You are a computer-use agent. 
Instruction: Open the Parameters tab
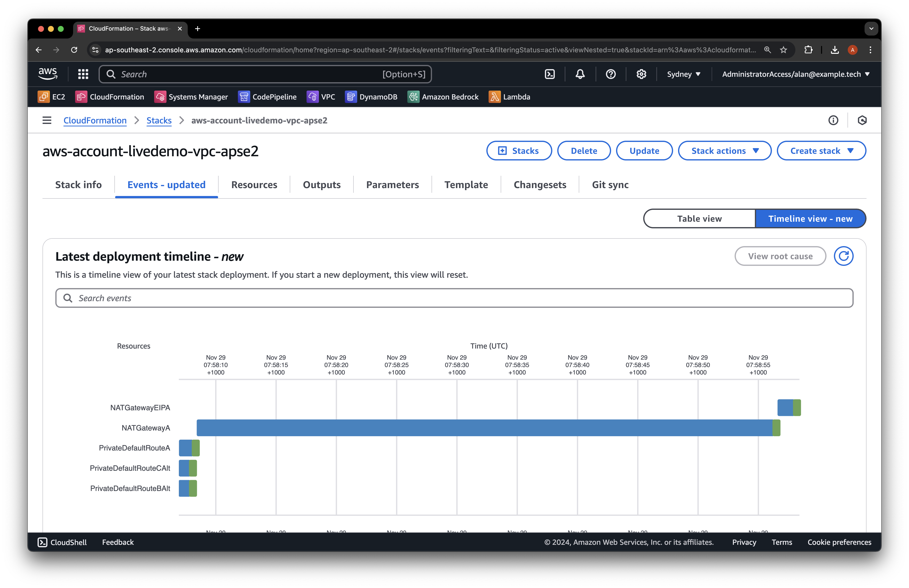[392, 185]
